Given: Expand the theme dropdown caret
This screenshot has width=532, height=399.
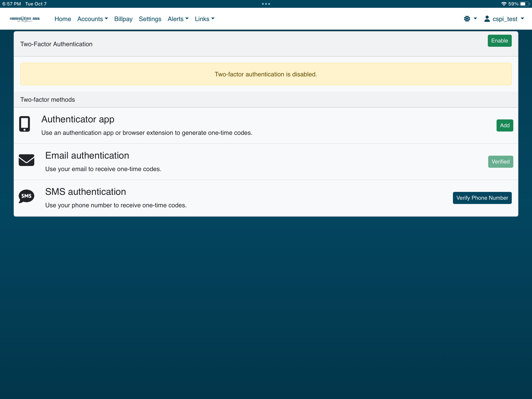Looking at the screenshot, I should 475,19.
